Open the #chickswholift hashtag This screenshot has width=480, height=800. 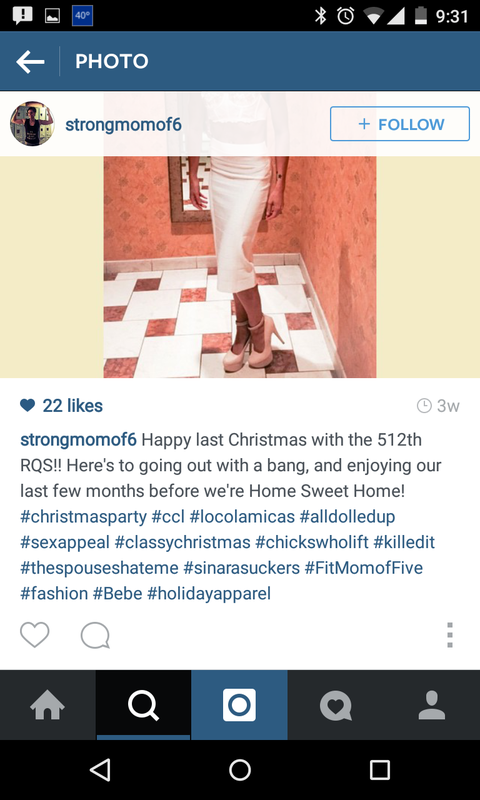[x=312, y=542]
